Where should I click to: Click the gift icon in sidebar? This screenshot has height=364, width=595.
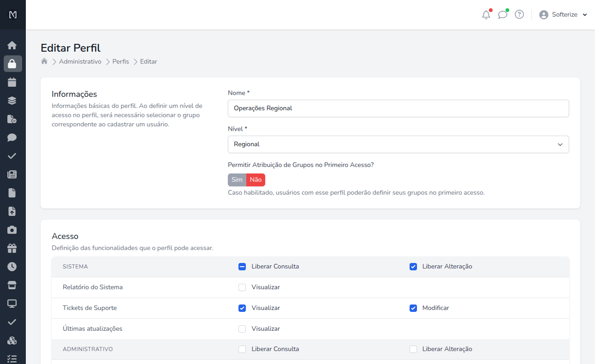tap(12, 249)
